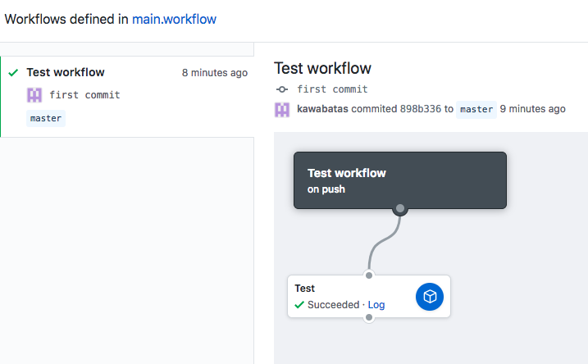Click the blue cube action icon on the Test node

pos(430,297)
